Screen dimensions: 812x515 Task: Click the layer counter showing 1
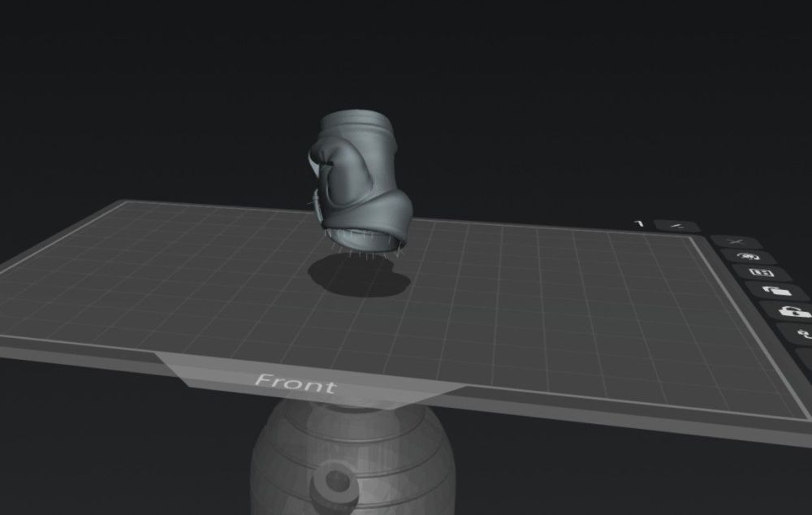click(638, 223)
